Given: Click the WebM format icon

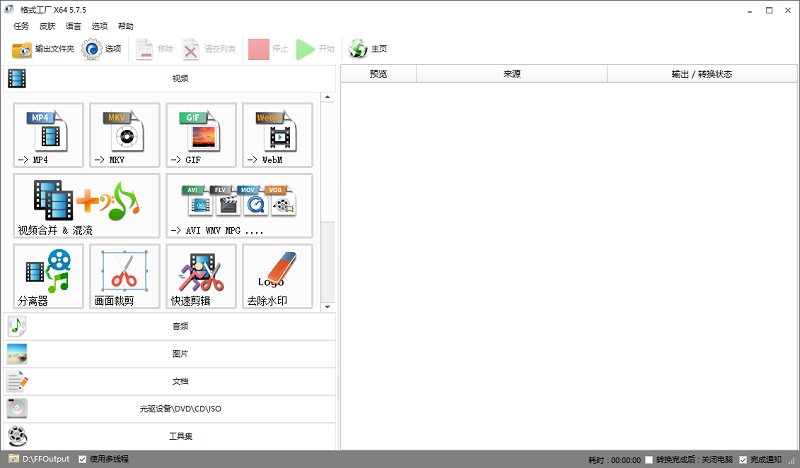Looking at the screenshot, I should tap(277, 134).
